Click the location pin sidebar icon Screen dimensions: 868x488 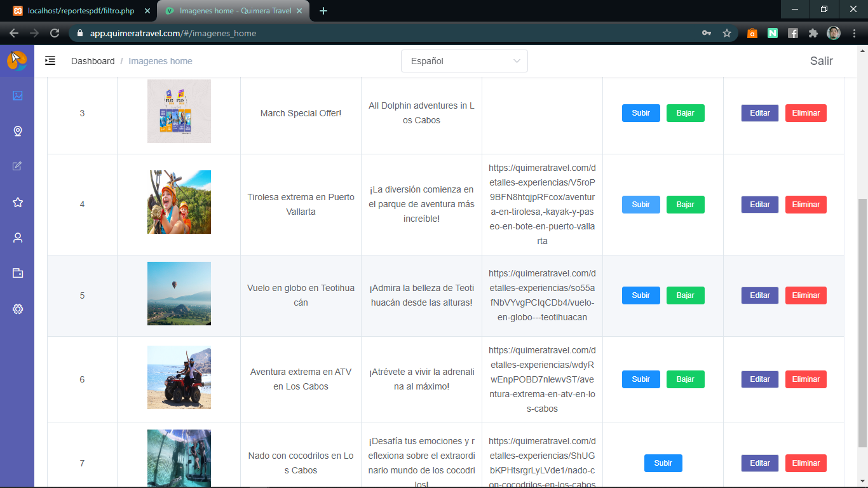[17, 131]
